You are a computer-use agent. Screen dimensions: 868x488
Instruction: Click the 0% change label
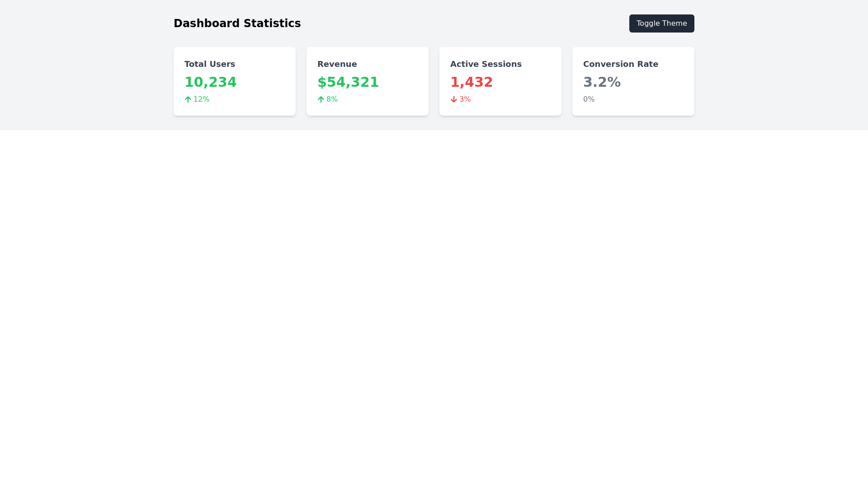589,99
